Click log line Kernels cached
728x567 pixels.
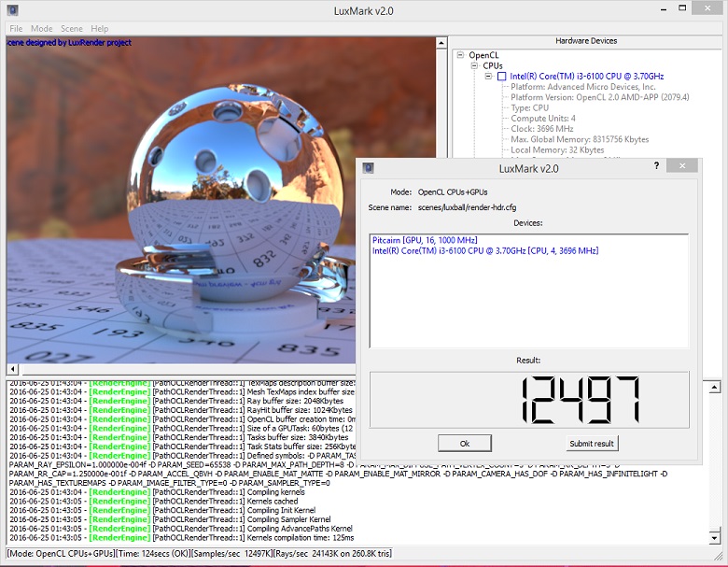(154, 501)
